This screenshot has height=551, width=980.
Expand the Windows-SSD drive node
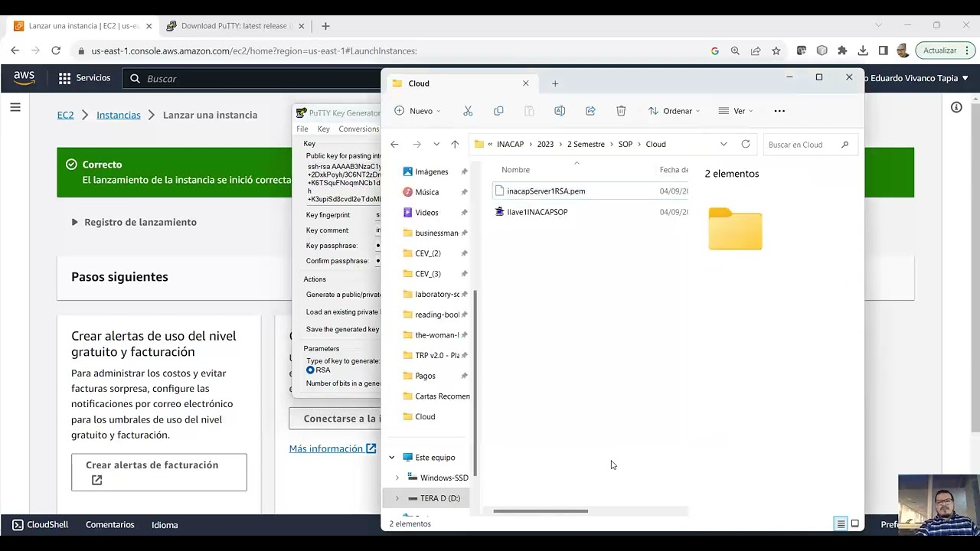tap(397, 478)
